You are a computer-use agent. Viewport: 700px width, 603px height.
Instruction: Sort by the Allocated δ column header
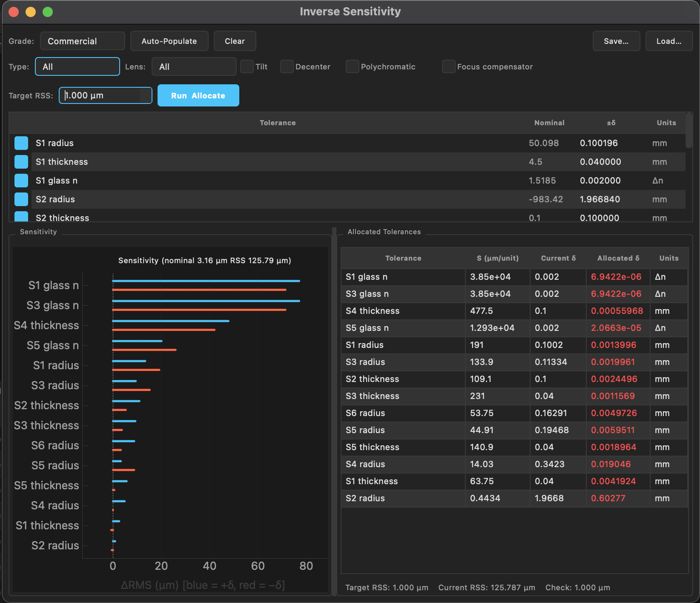(618, 258)
